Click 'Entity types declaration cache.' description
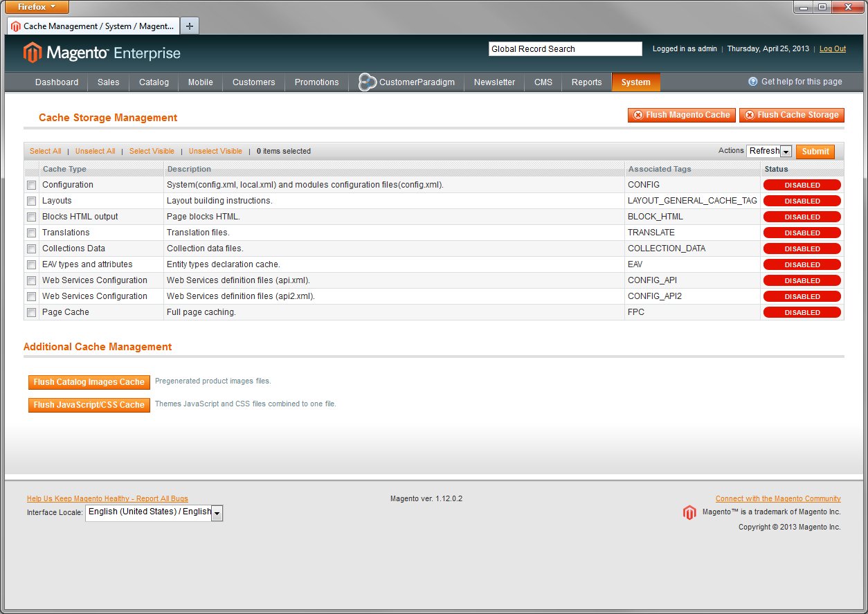The height and width of the screenshot is (614, 868). coord(224,264)
